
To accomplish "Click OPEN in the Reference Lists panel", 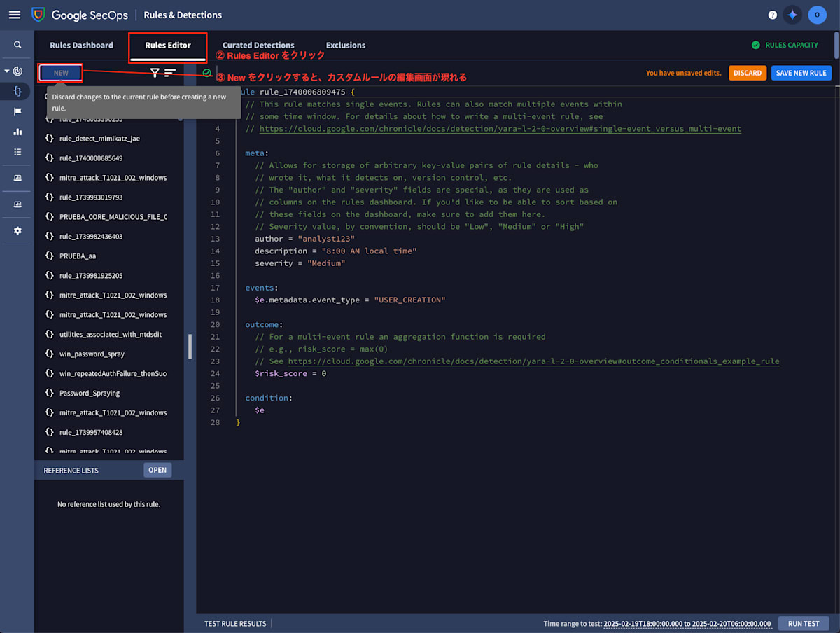I will click(x=157, y=470).
